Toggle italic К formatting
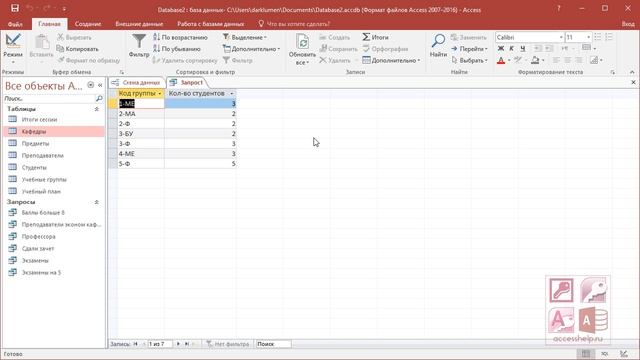Image resolution: width=640 pixels, height=360 pixels. [x=511, y=49]
